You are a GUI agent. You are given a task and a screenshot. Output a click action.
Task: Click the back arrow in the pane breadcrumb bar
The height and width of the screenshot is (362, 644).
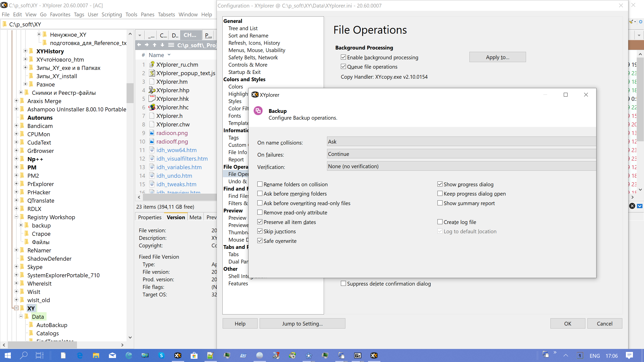139,45
